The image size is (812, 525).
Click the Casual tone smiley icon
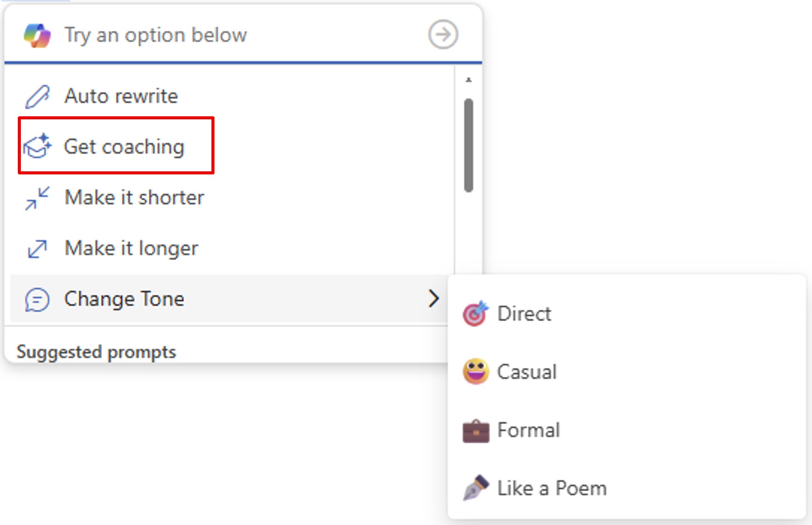click(475, 372)
